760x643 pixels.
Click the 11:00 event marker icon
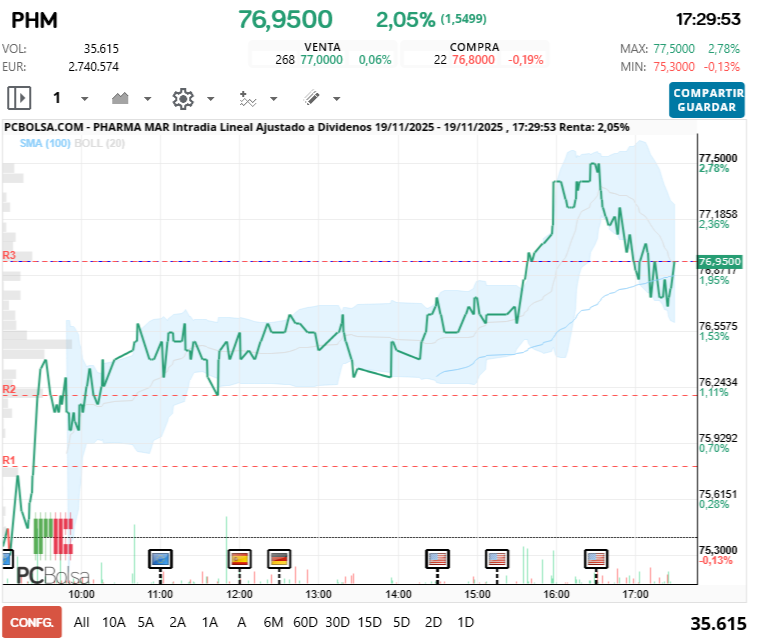[160, 558]
